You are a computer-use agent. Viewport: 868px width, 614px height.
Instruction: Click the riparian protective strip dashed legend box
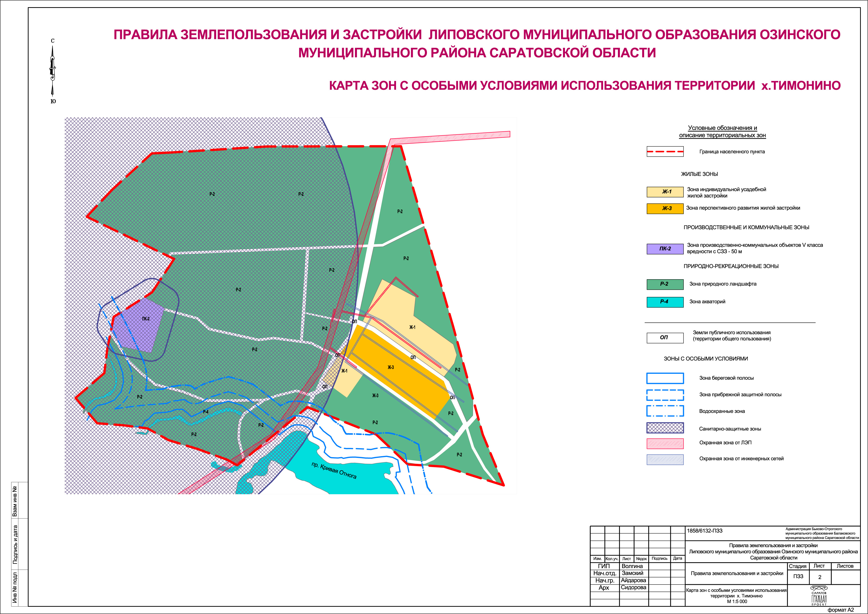(x=665, y=395)
